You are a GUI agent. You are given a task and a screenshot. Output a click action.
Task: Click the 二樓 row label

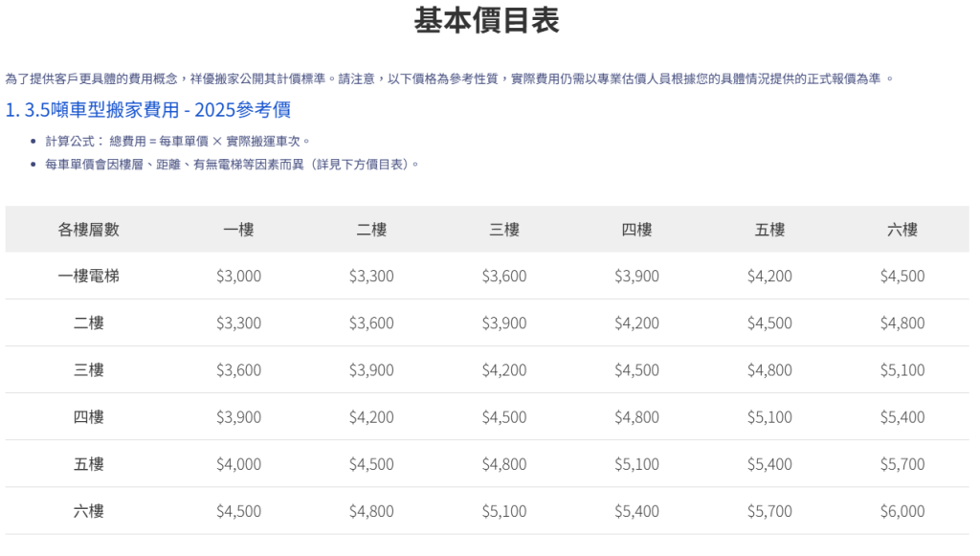click(x=89, y=322)
